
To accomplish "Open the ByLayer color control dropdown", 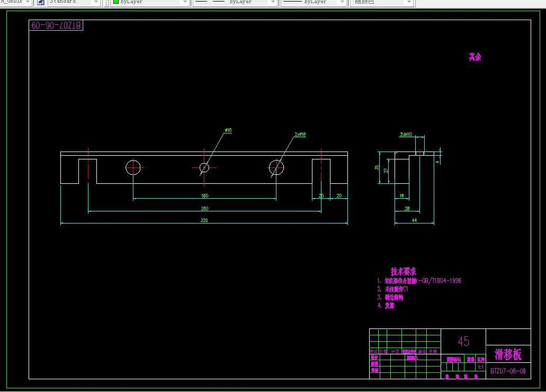I will point(185,2).
